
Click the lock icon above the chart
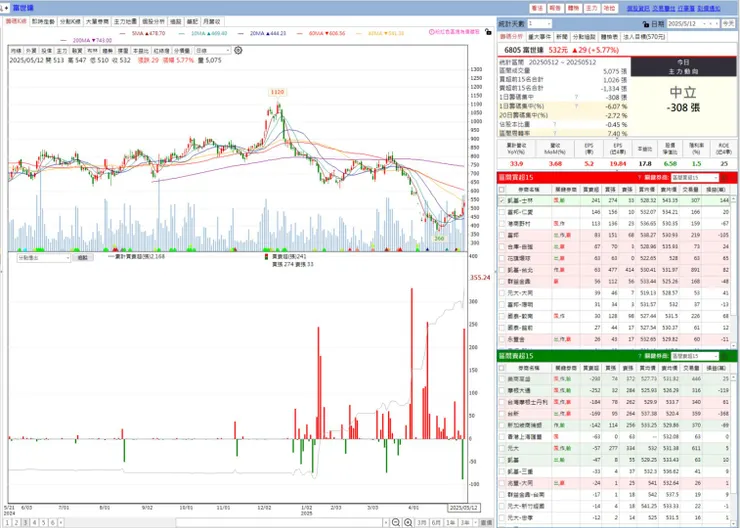tap(488, 32)
